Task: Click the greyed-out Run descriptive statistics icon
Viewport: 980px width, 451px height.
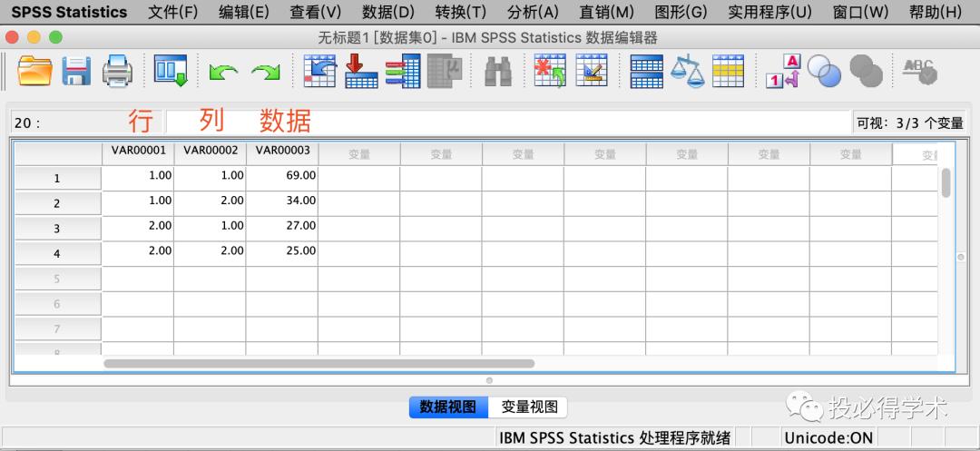Action: tap(445, 71)
